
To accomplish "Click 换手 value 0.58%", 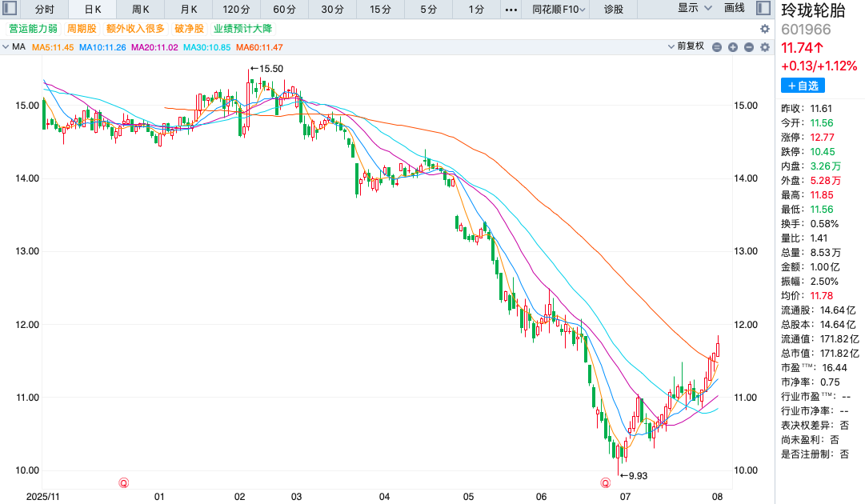I will (824, 224).
